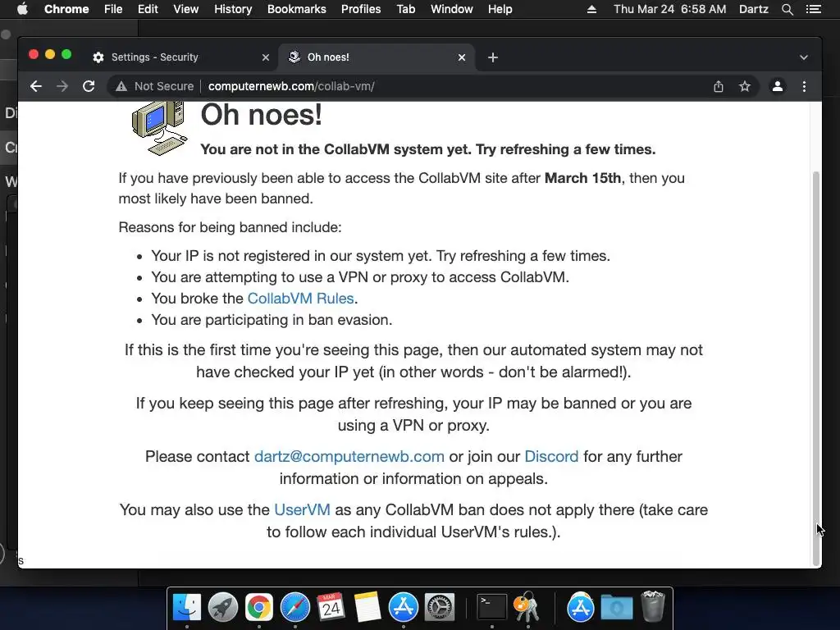Click the Not Secure warning icon
Image resolution: width=840 pixels, height=630 pixels.
click(121, 86)
